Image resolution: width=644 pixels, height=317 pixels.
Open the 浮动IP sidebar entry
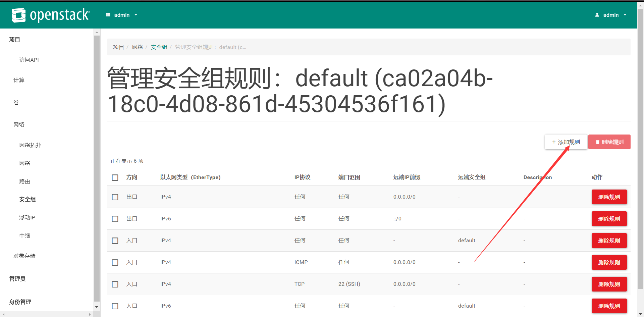point(27,217)
